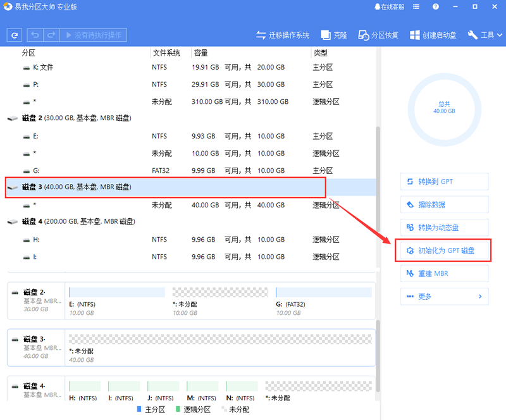Click 重建 MBR button
The width and height of the screenshot is (506, 420).
[x=444, y=273]
